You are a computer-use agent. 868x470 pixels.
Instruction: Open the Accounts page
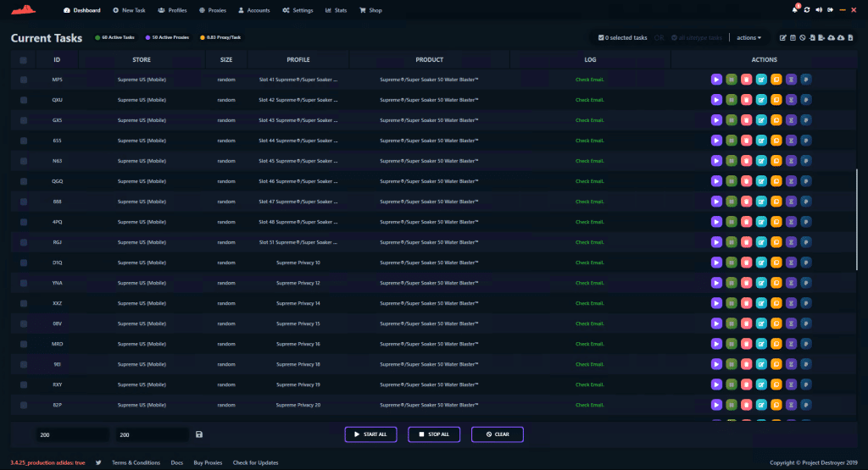[254, 10]
